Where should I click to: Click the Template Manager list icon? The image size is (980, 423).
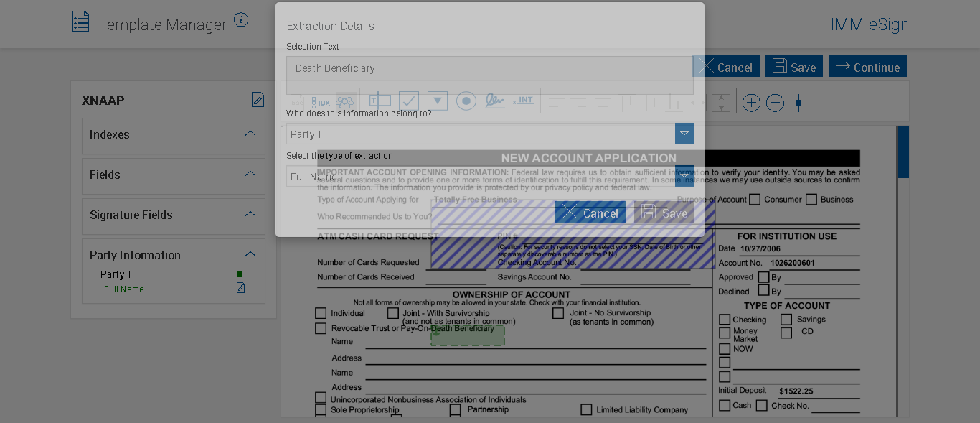[81, 22]
